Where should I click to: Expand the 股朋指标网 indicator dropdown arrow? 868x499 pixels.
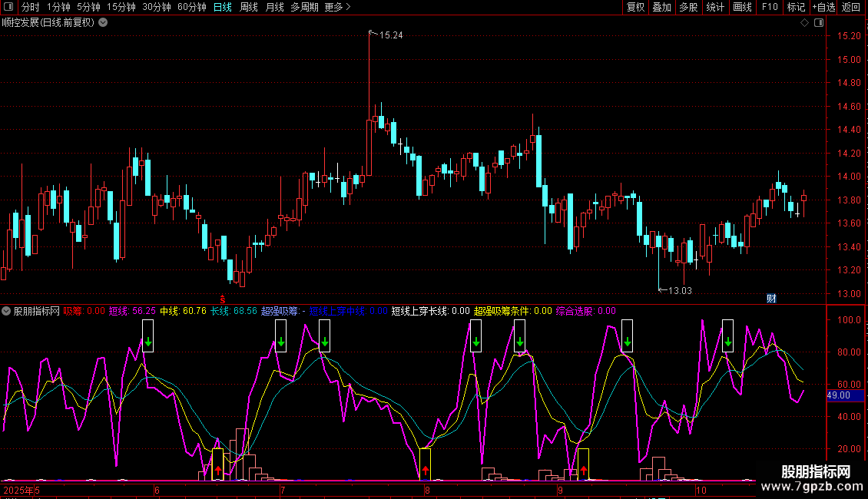7,311
